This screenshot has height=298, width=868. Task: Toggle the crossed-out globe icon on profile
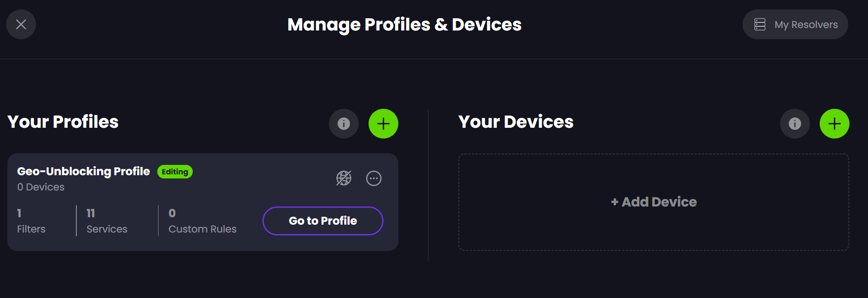pos(344,178)
